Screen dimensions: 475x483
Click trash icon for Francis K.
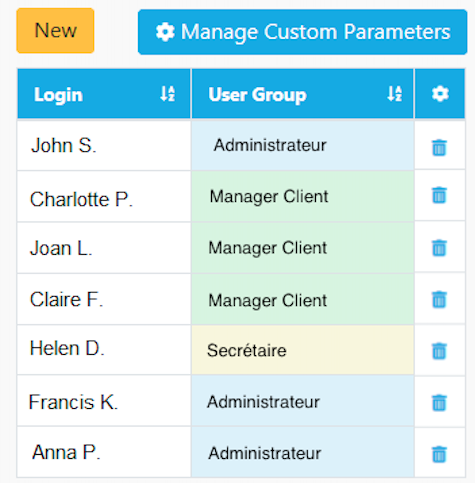click(439, 403)
